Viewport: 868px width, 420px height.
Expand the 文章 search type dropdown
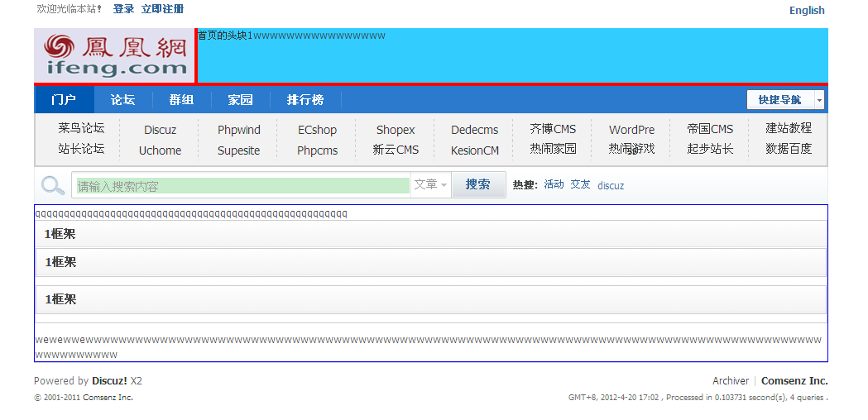430,185
